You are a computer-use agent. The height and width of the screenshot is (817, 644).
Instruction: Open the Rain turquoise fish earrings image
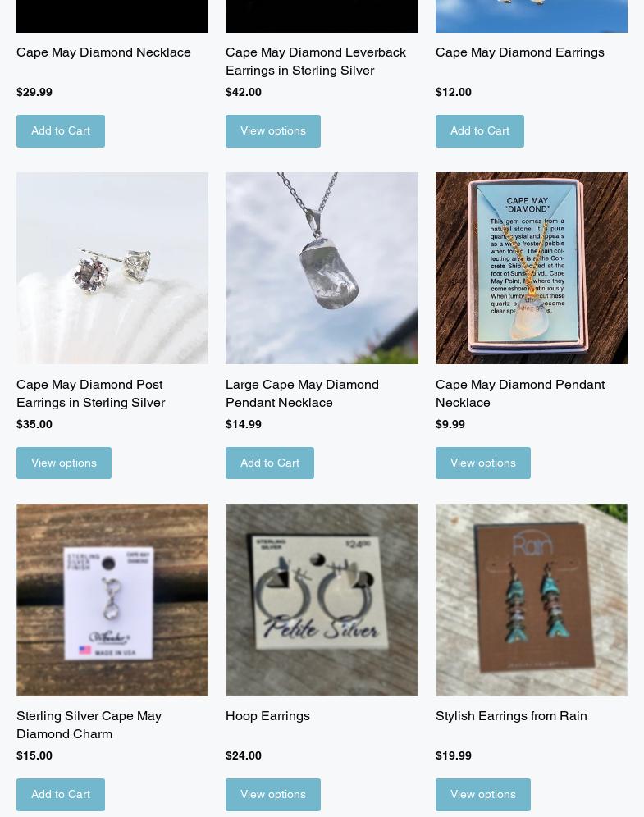(532, 600)
